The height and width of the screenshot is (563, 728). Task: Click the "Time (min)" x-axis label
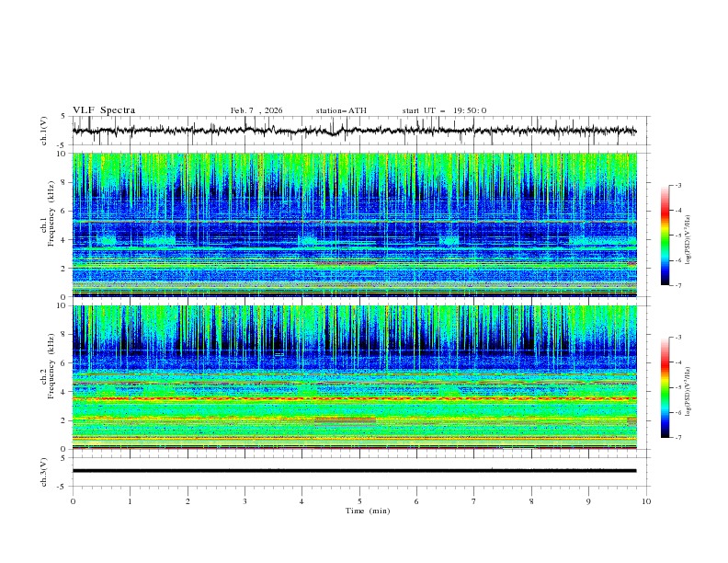point(368,511)
